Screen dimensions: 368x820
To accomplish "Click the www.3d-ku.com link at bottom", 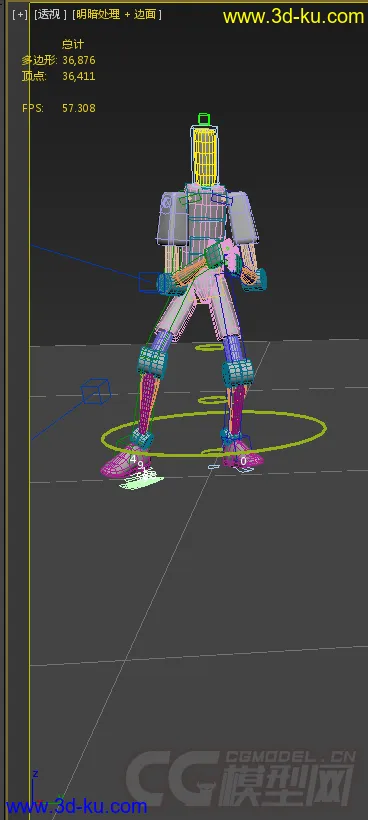I will (x=75, y=806).
